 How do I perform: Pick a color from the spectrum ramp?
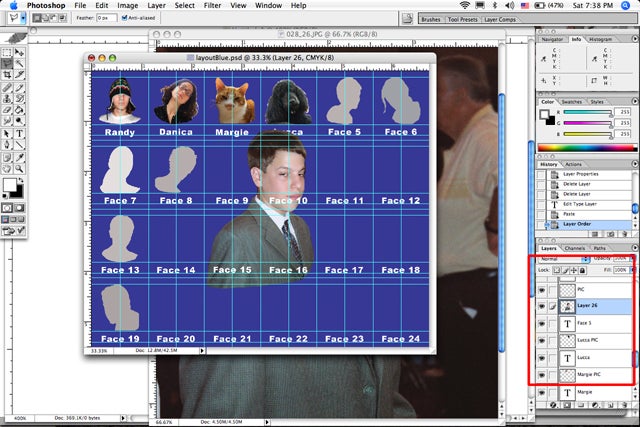coord(587,147)
